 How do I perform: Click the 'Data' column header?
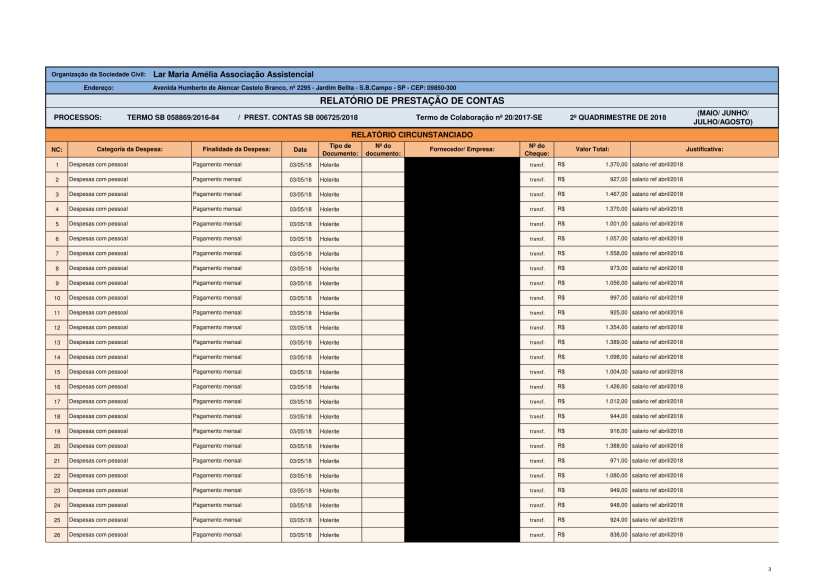tap(300, 149)
